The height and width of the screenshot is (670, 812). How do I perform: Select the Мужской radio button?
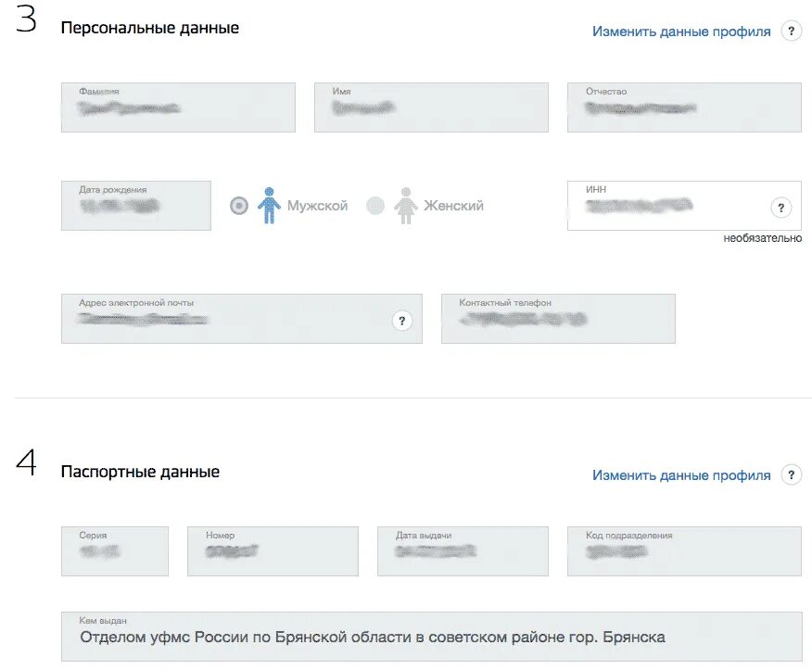(239, 206)
